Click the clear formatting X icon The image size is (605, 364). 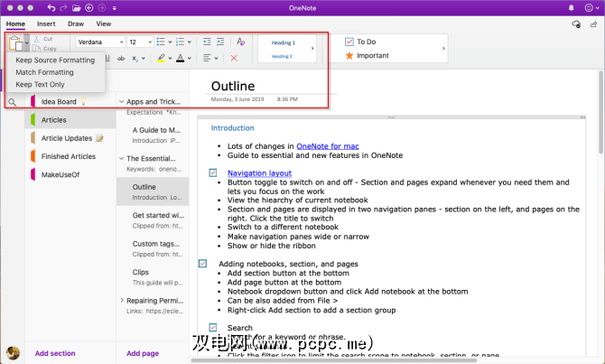coord(234,58)
